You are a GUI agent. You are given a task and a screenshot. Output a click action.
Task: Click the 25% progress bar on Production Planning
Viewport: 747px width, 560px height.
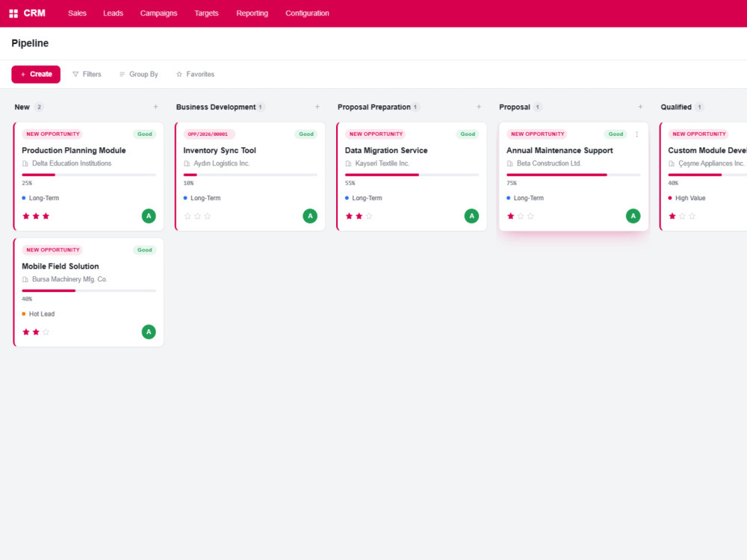[89, 175]
